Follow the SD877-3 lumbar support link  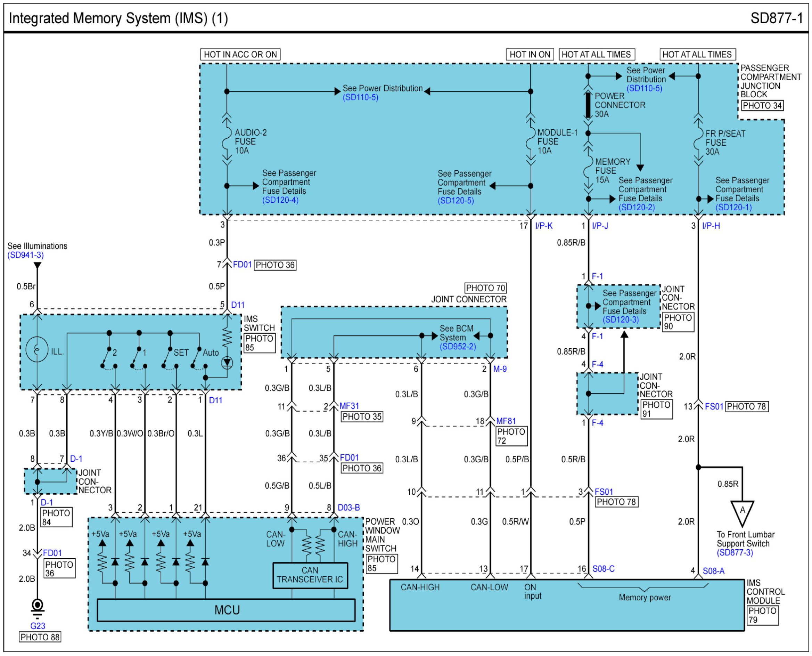coord(735,552)
